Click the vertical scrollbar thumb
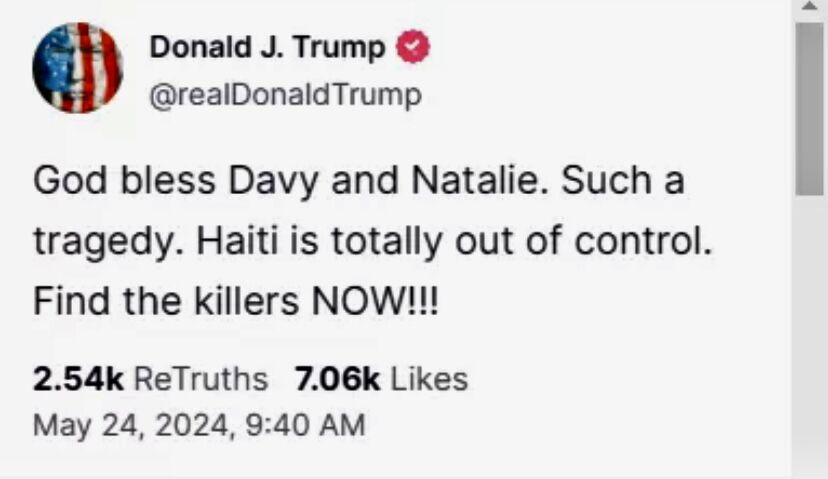The image size is (828, 479). [x=809, y=110]
